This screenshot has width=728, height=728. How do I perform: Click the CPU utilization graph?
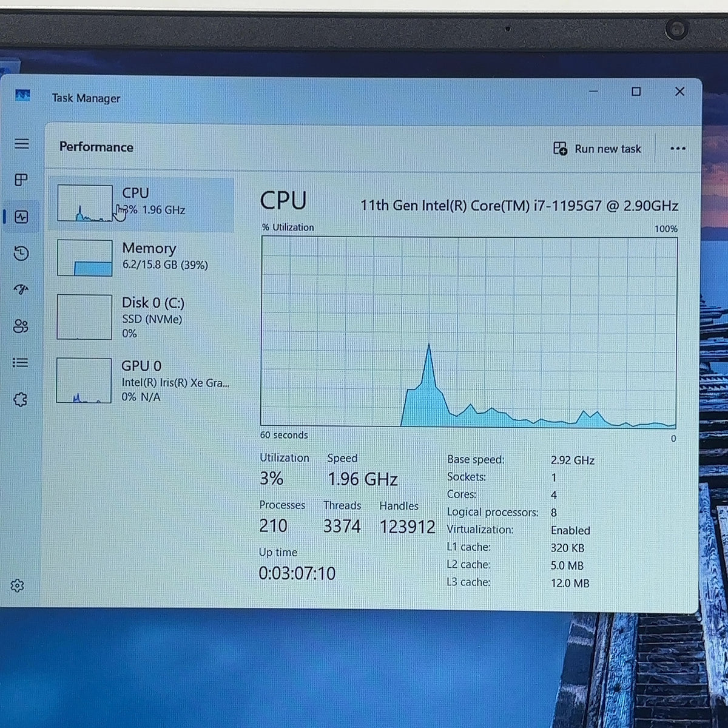pyautogui.click(x=468, y=331)
